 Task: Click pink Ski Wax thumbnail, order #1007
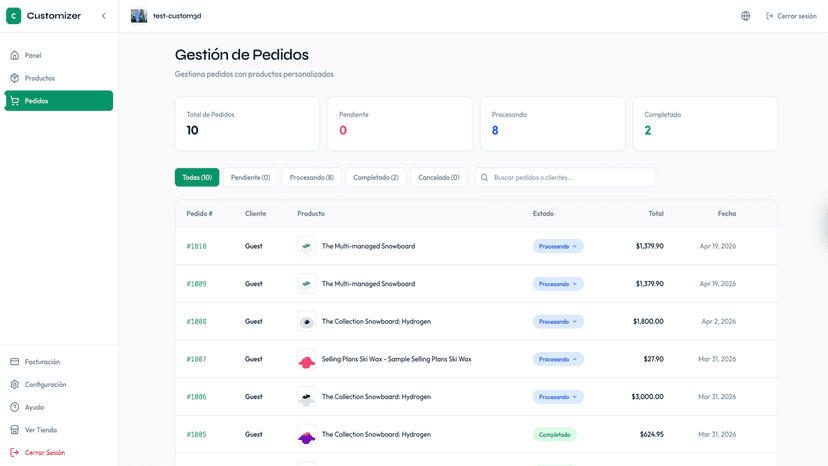click(307, 359)
